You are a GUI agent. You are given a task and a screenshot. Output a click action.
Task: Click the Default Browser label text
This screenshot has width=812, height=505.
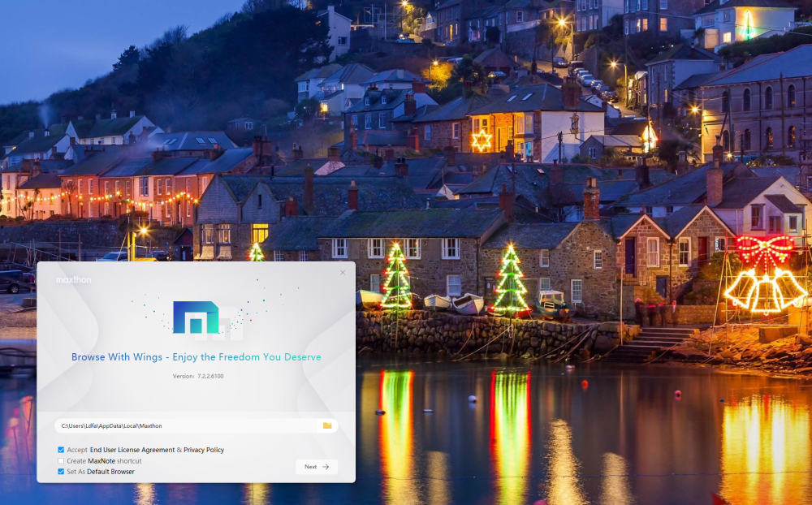click(x=111, y=472)
